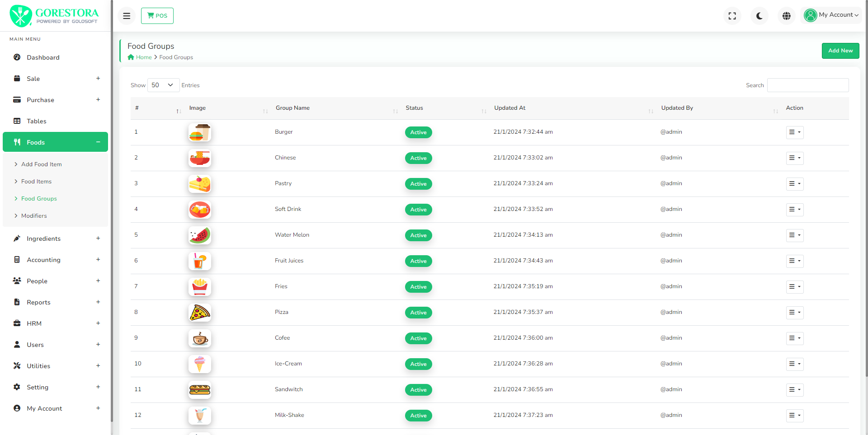Click the Add New button
Image resolution: width=868 pixels, height=435 pixels.
[x=840, y=51]
